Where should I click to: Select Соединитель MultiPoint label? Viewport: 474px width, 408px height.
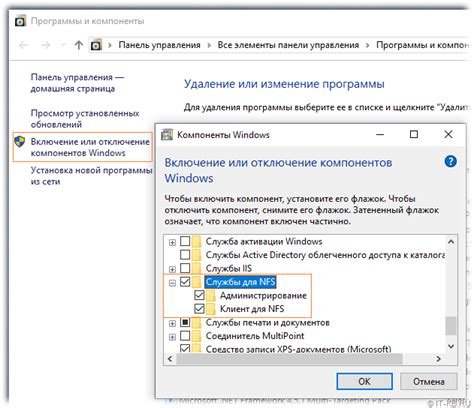click(x=255, y=336)
